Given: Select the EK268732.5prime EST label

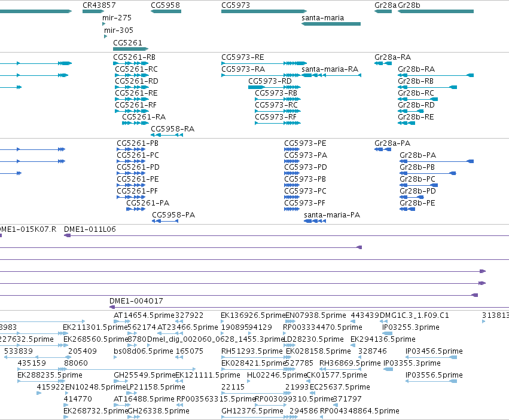Looking at the screenshot, I should click(x=96, y=411).
